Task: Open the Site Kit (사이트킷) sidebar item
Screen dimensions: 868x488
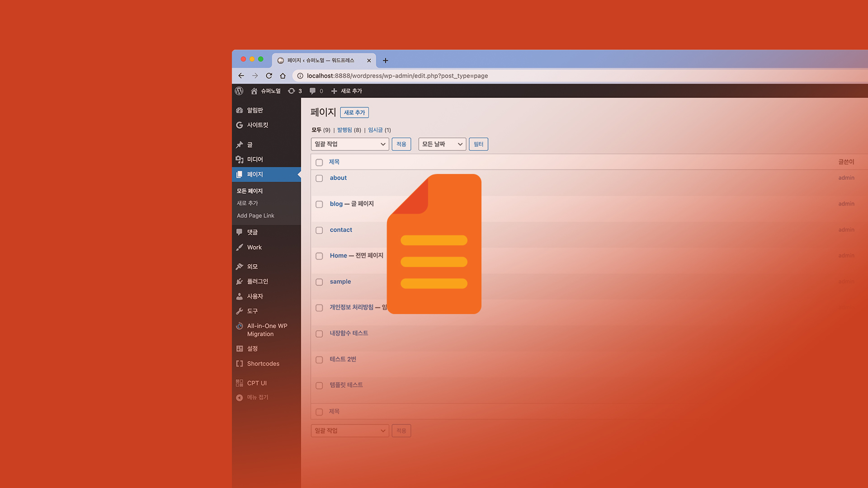Action: pos(257,125)
